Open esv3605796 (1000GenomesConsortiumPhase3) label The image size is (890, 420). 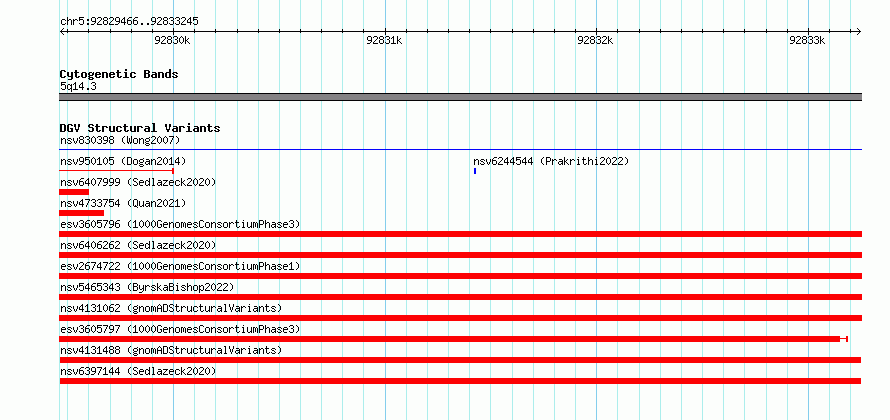tap(180, 224)
